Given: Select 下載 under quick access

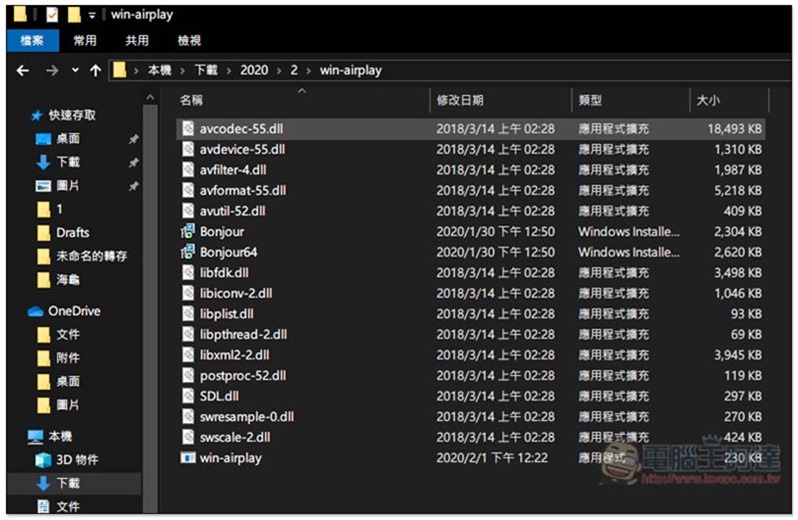Looking at the screenshot, I should tap(68, 162).
